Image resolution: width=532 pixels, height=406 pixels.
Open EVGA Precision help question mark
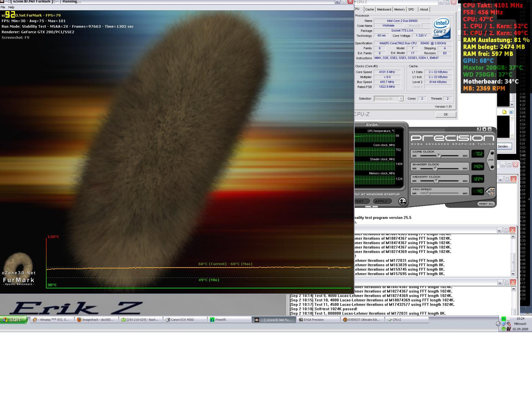point(479,129)
